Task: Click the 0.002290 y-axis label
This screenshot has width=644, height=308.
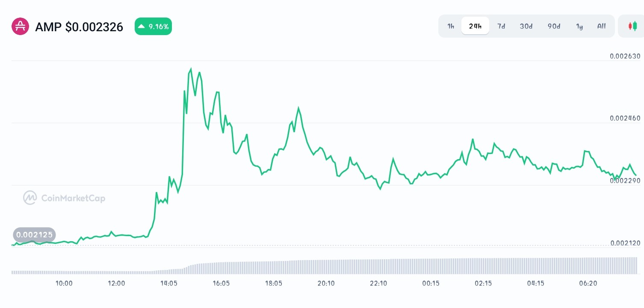Action: [625, 181]
